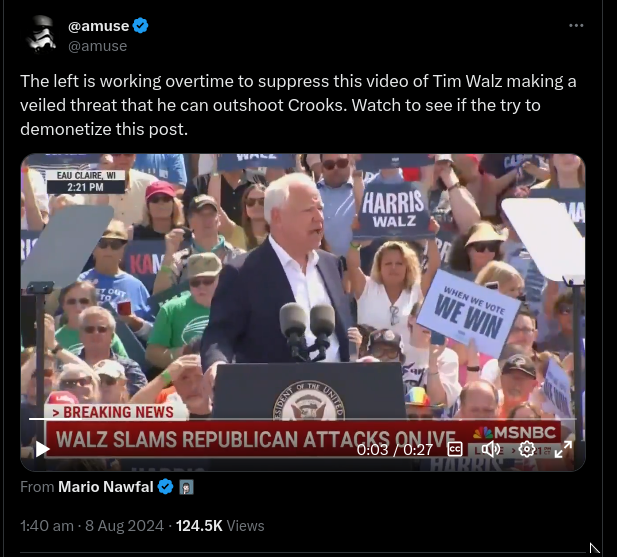Click the gray @amuse handle
This screenshot has width=617, height=557.
(98, 46)
